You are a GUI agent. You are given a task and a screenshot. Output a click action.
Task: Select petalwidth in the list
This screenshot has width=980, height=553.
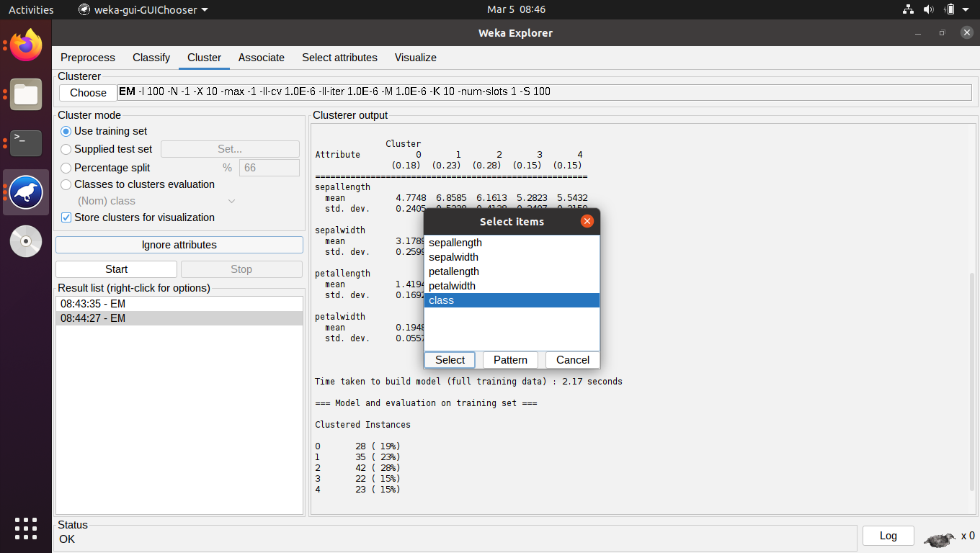tap(512, 286)
